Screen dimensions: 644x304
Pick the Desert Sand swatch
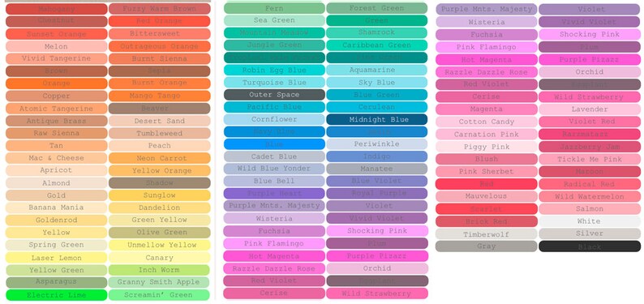pyautogui.click(x=159, y=121)
